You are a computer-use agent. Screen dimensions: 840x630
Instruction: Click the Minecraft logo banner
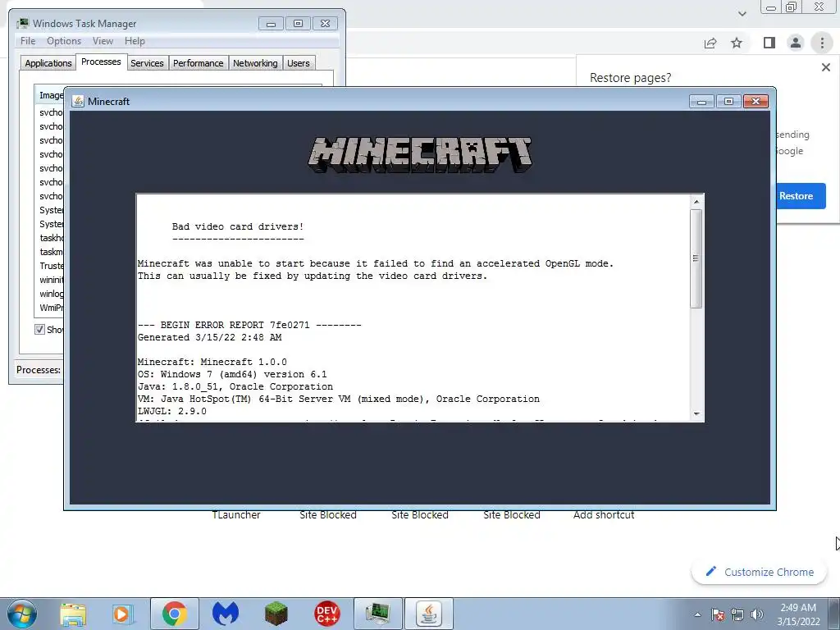[419, 155]
